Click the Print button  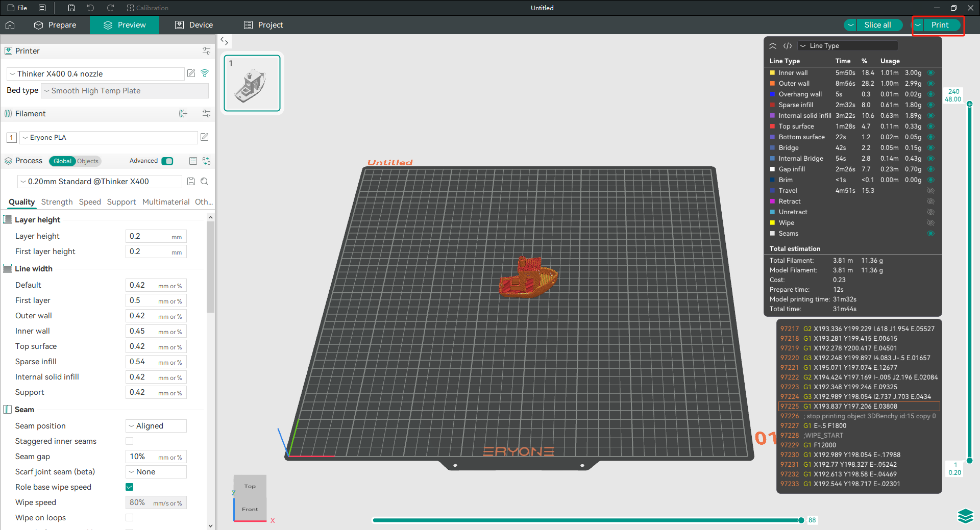(940, 25)
